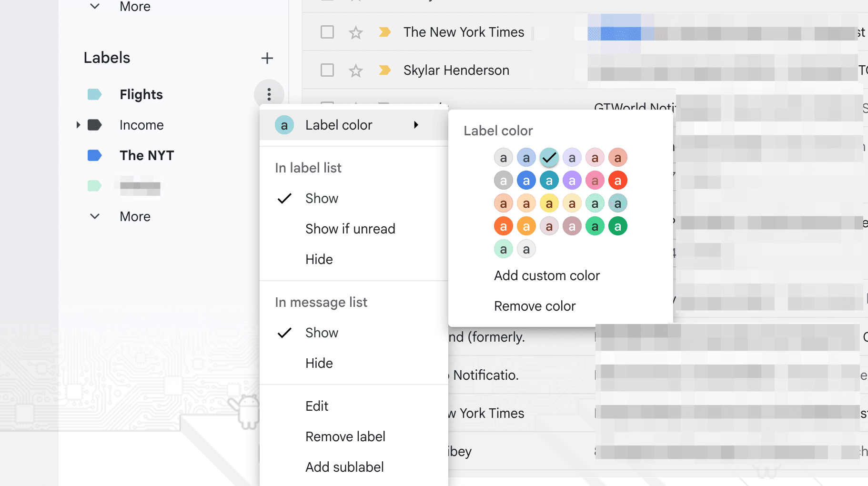Viewport: 868px width, 486px height.
Task: Click 'Add custom color'
Action: coord(546,275)
